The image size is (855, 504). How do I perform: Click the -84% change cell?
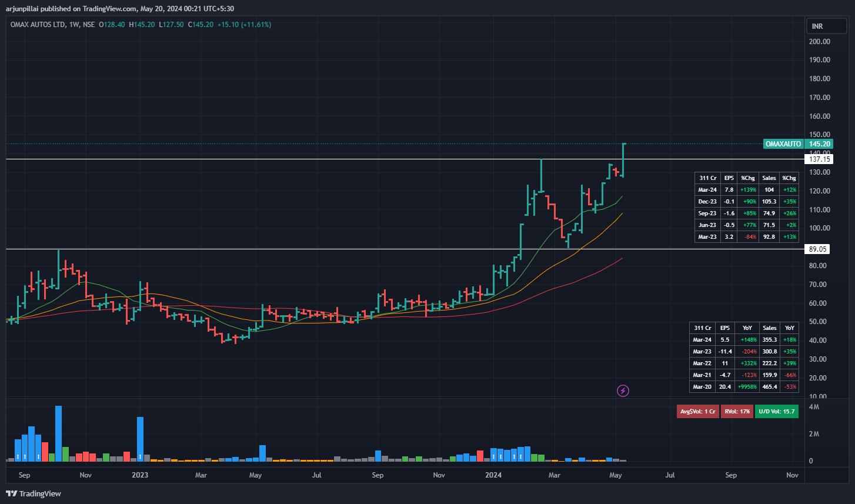coord(749,237)
